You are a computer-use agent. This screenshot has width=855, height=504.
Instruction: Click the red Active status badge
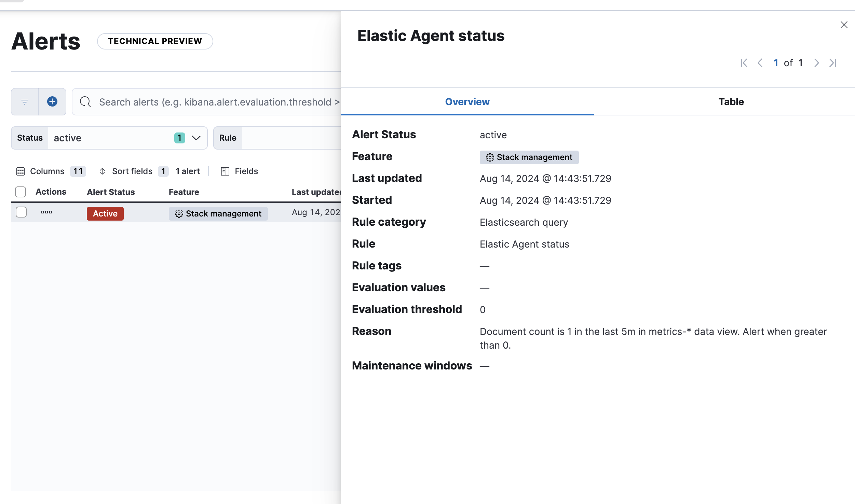[105, 214]
